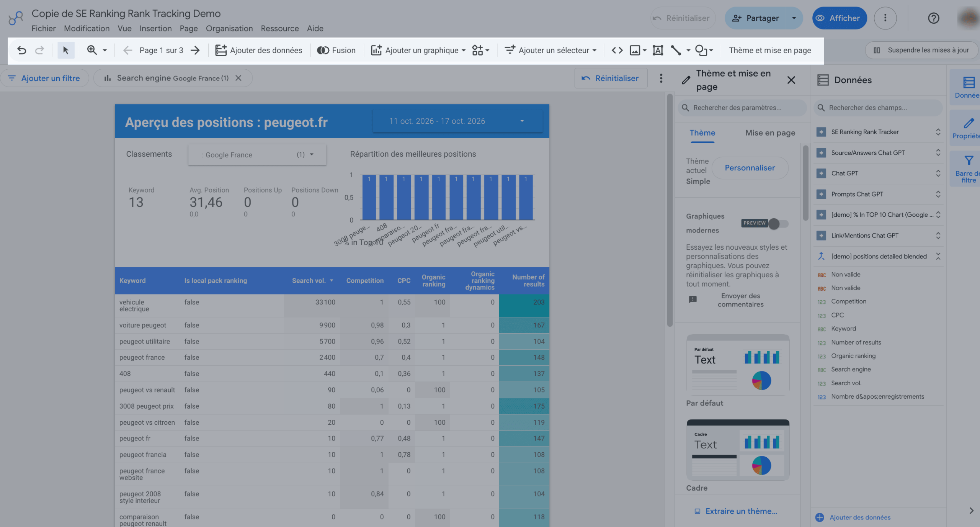Select the pointer selection mode tool
Image resolution: width=980 pixels, height=527 pixels.
[66, 50]
